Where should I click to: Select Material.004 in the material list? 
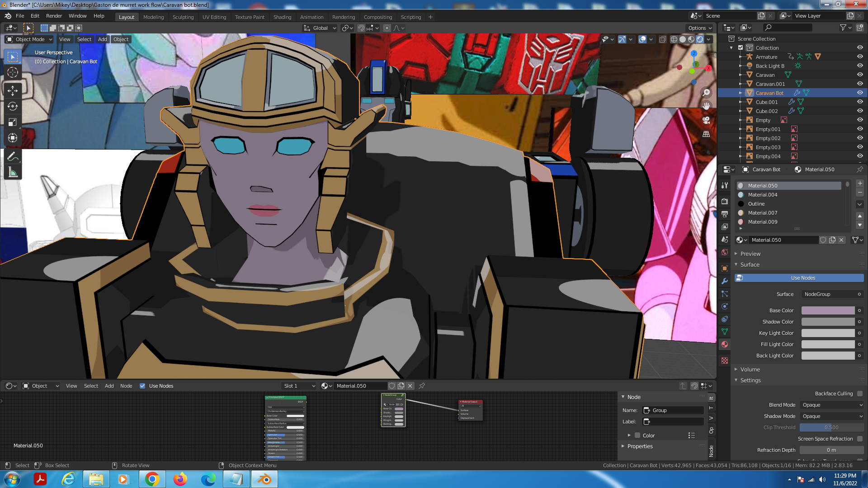click(789, 195)
